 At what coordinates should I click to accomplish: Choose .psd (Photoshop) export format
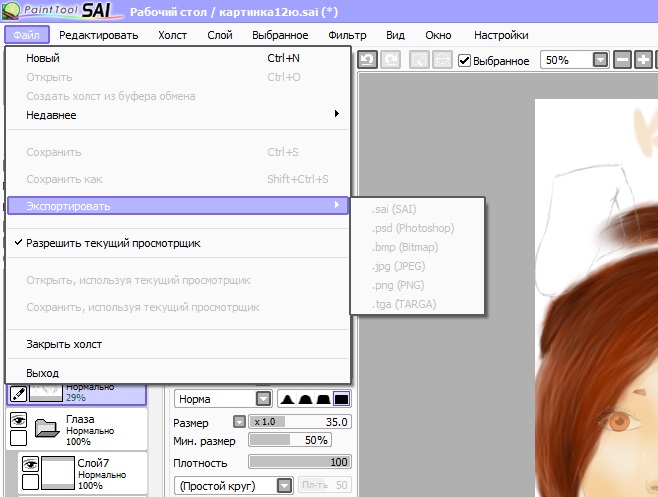[417, 228]
